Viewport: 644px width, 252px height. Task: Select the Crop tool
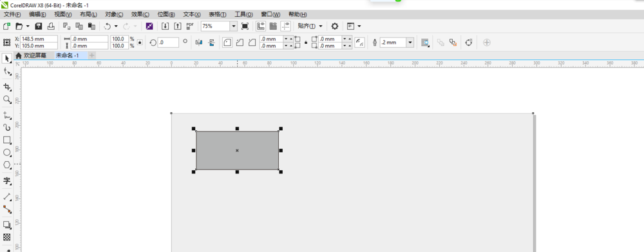[7, 87]
